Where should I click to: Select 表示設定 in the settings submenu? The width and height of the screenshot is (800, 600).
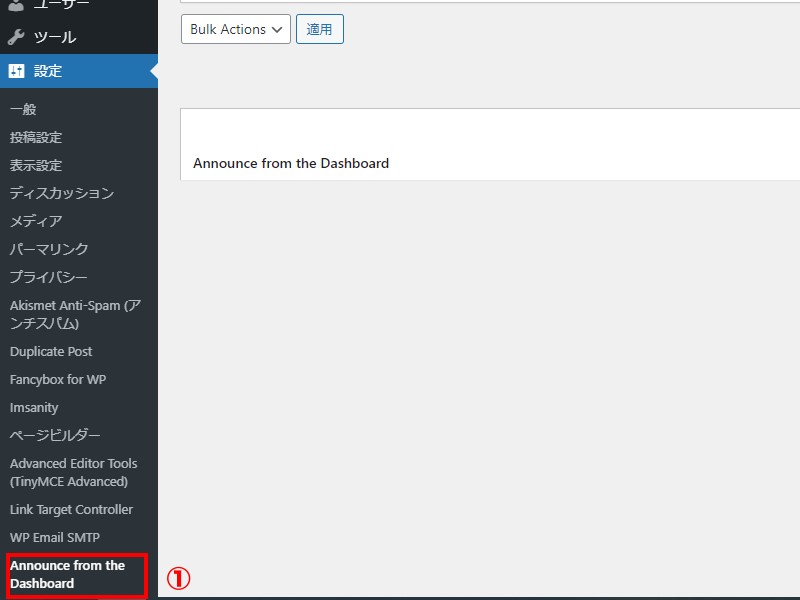pyautogui.click(x=36, y=165)
